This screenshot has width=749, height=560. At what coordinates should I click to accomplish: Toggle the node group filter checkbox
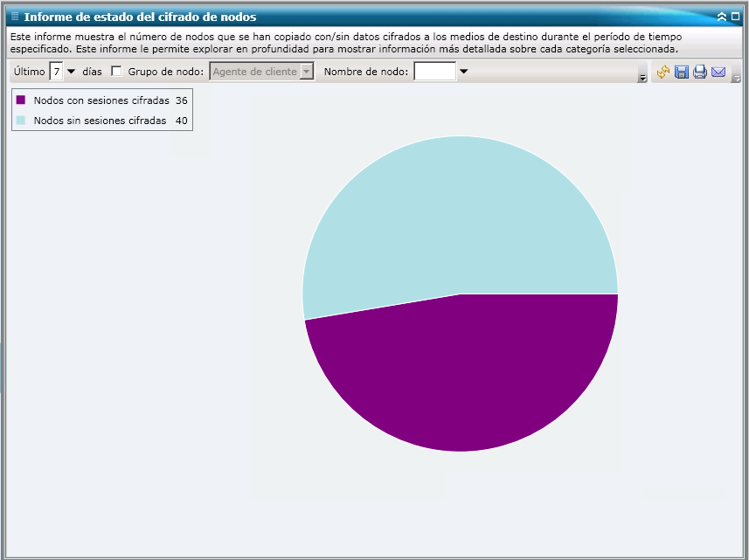(116, 73)
